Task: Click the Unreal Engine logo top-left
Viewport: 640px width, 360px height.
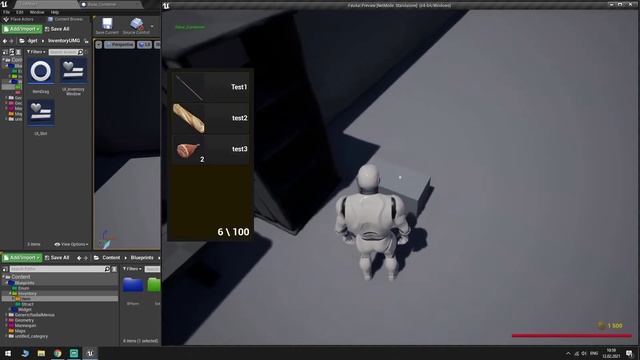Action: [4, 4]
